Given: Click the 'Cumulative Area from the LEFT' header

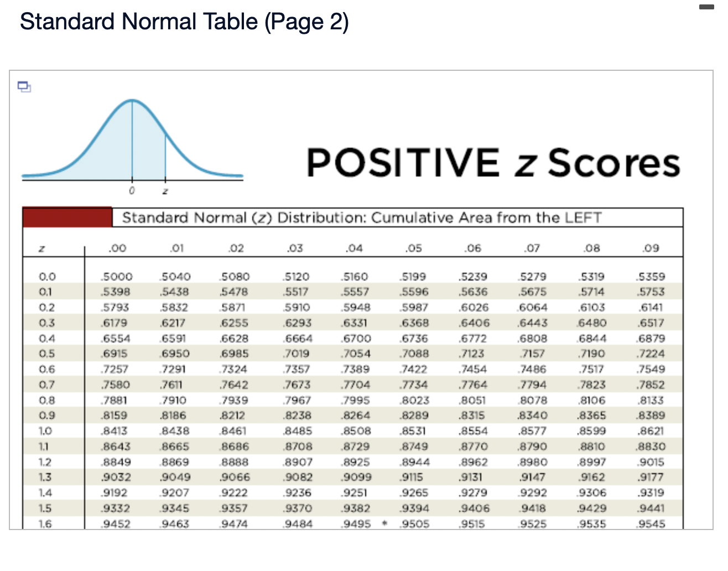Looking at the screenshot, I should tap(486, 217).
